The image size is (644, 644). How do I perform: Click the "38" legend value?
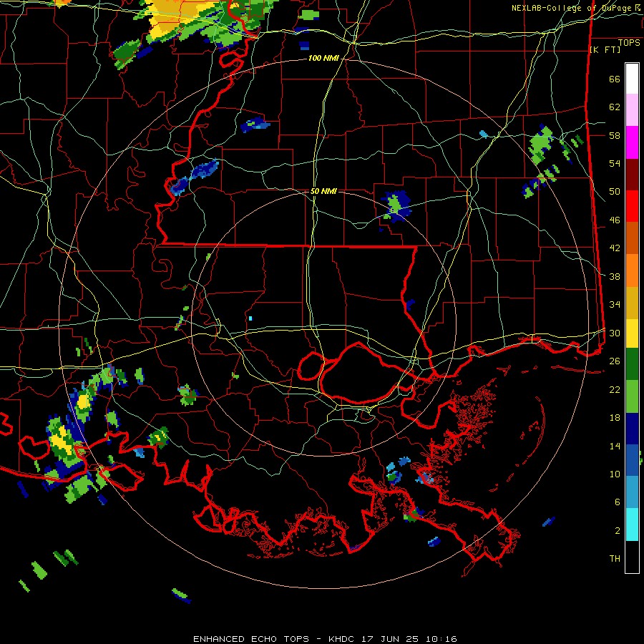[x=615, y=276]
